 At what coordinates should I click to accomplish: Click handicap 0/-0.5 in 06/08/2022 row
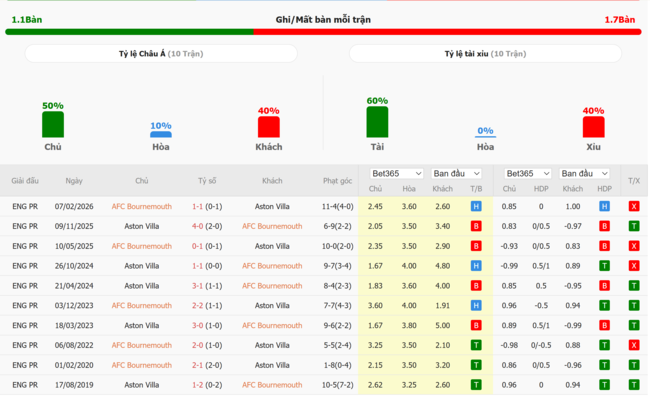[541, 345]
